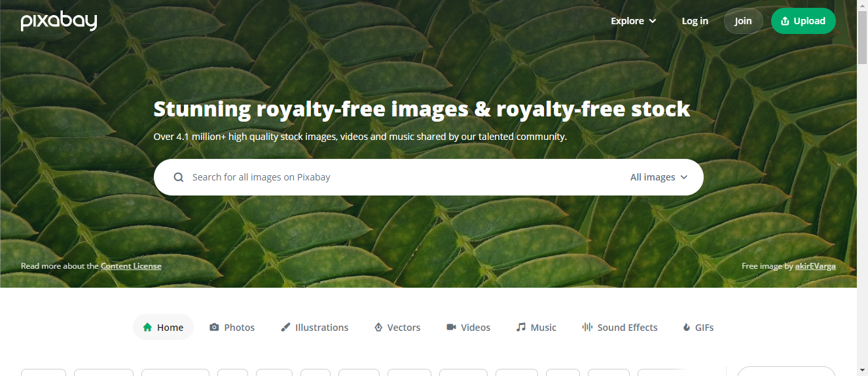868x376 pixels.
Task: Switch to the Home tab
Action: tap(163, 327)
